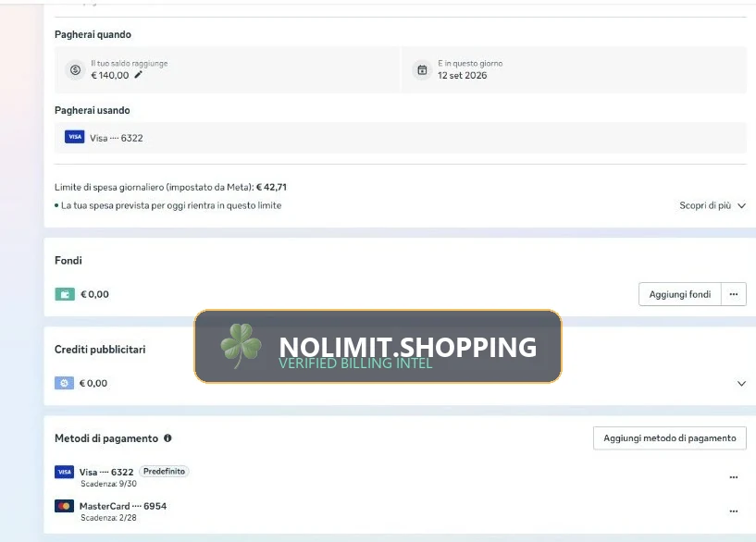Click Metodi di pagamento heading

pos(106,438)
